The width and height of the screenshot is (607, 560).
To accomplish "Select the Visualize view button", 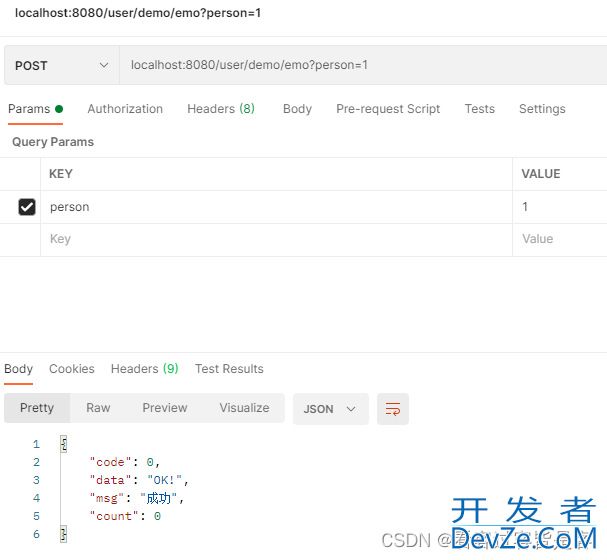I will 244,408.
